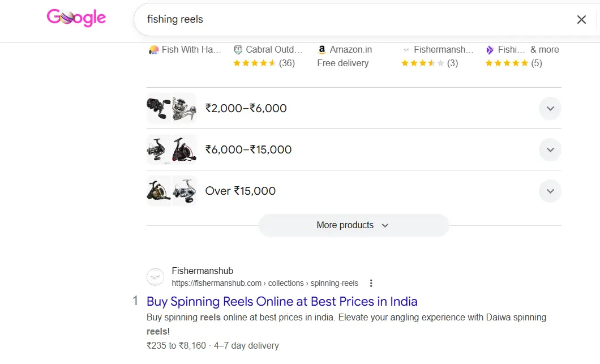This screenshot has height=364, width=600.
Task: Click the Google logo
Action: click(x=76, y=18)
